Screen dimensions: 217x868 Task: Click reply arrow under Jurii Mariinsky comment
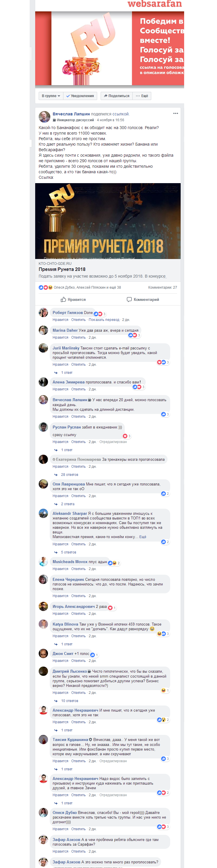tap(56, 373)
